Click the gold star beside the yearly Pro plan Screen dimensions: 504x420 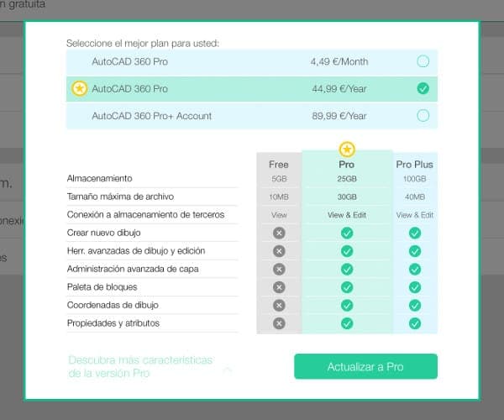(x=79, y=88)
